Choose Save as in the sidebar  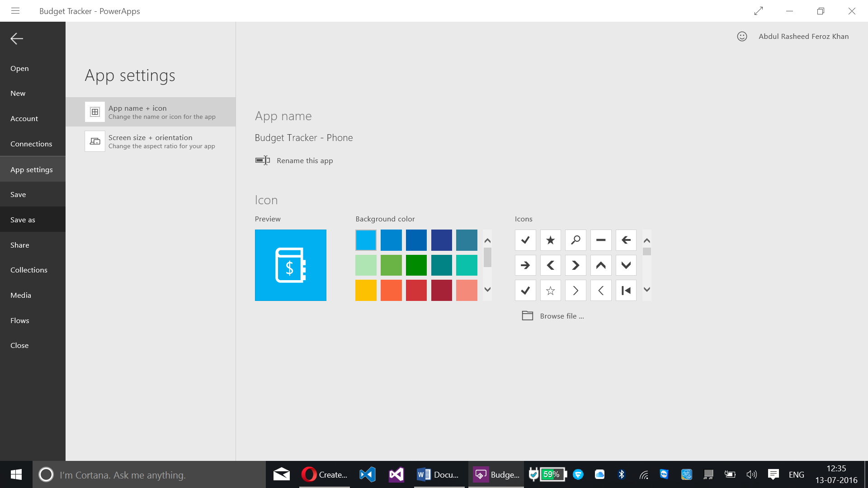click(33, 220)
